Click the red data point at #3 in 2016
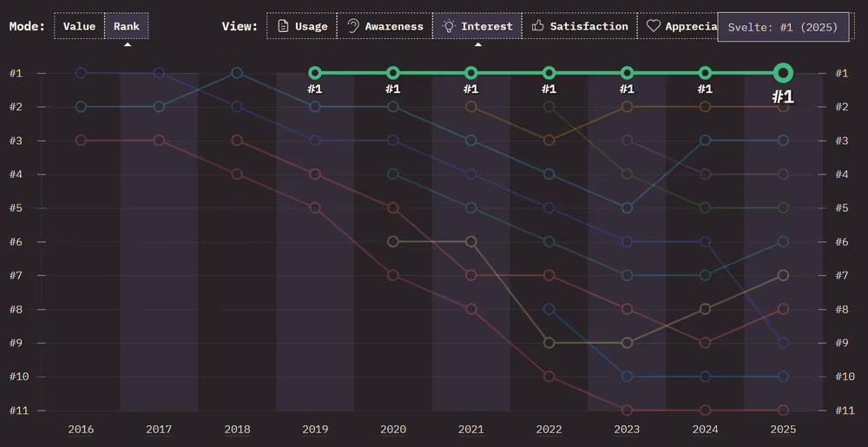 81,140
